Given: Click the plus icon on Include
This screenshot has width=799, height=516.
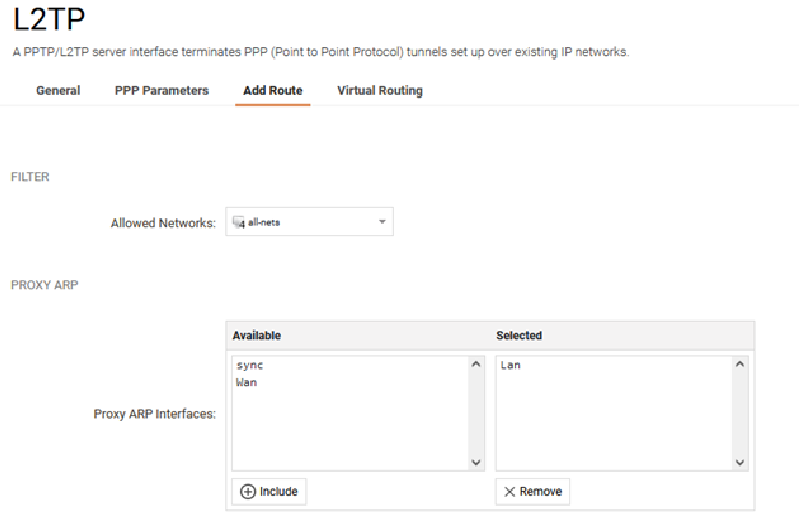Looking at the screenshot, I should tap(248, 492).
